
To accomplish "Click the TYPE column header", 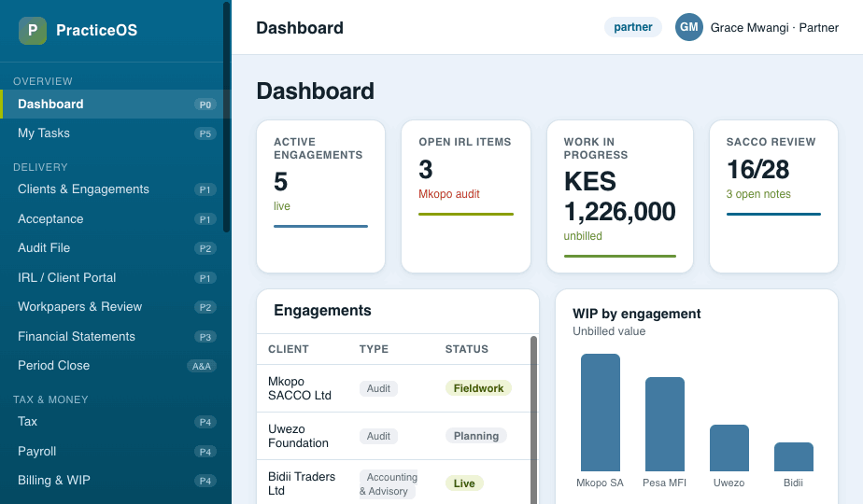I will point(374,349).
